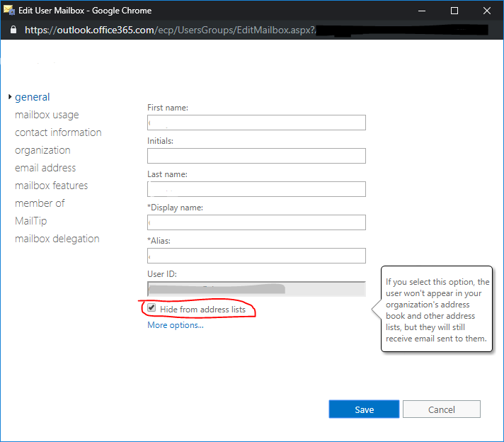Viewport: 504px width, 442px height.
Task: Click the User ID read-only field
Action: [256, 289]
